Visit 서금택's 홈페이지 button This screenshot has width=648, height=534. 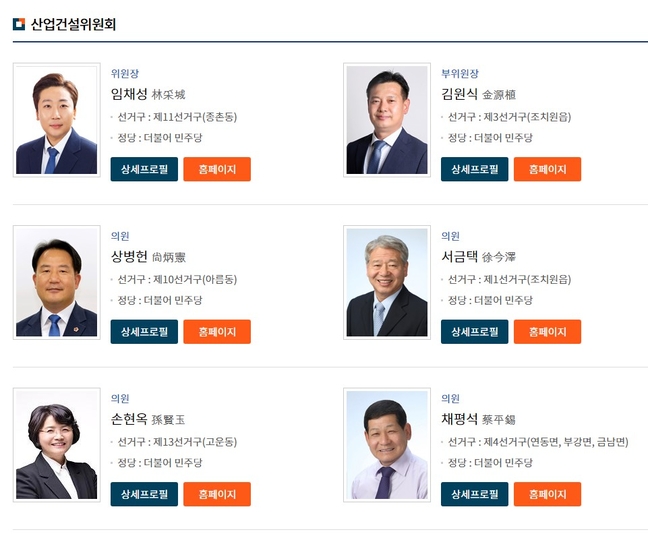tap(547, 332)
